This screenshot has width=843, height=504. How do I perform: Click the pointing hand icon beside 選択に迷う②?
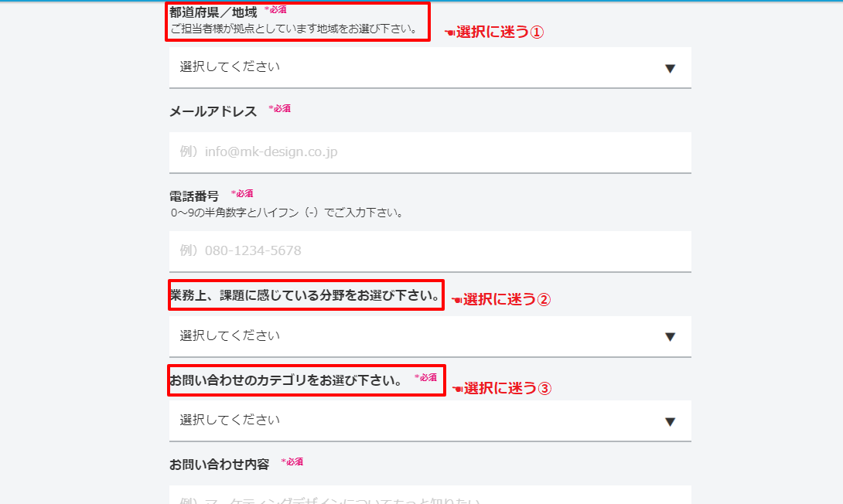click(456, 300)
